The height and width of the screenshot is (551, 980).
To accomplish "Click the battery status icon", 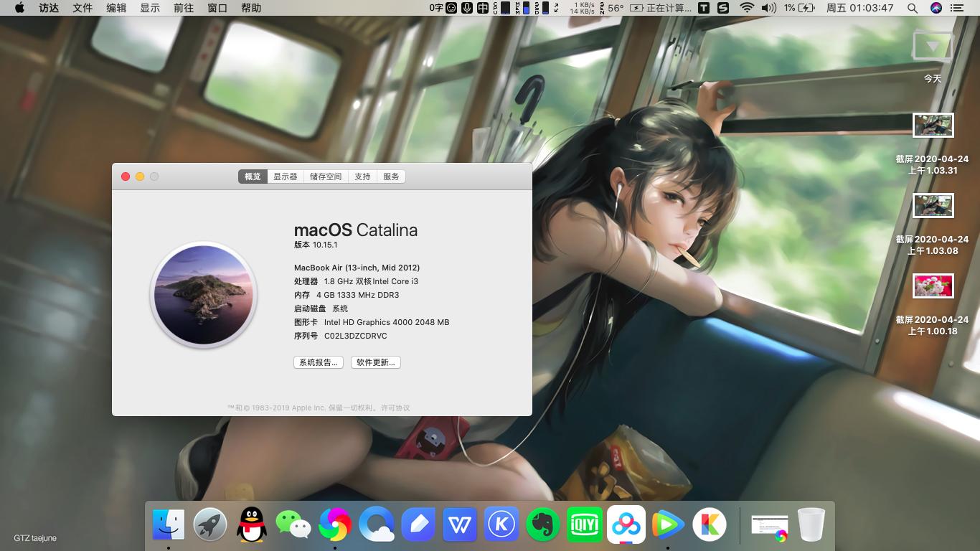I will coord(804,8).
